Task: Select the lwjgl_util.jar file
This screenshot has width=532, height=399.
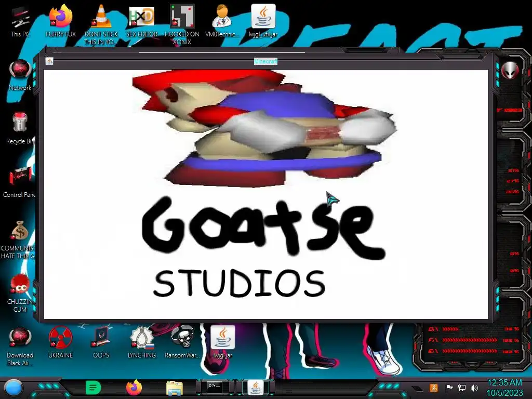Action: coord(263,20)
